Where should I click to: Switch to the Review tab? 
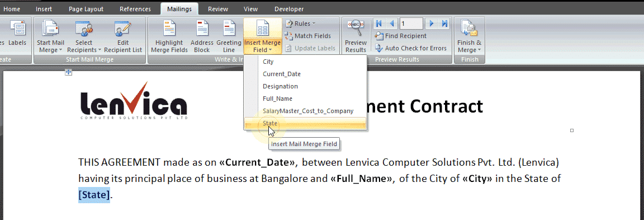tap(217, 8)
